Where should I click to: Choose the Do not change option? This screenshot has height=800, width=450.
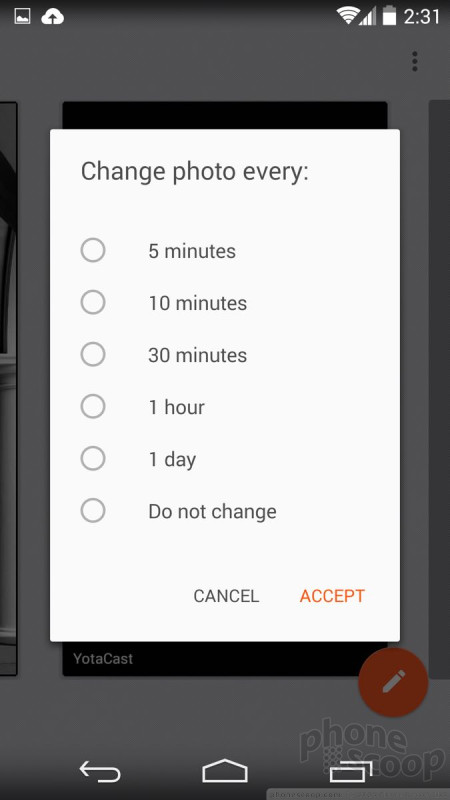point(92,511)
